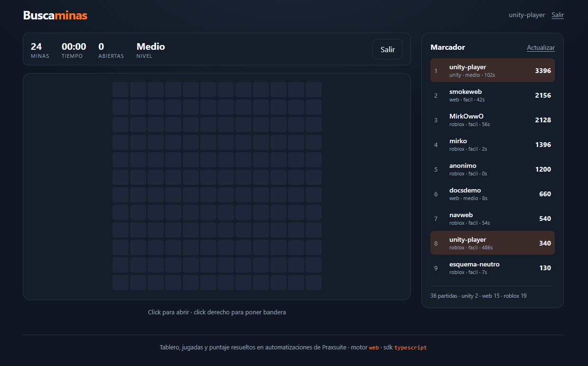This screenshot has width=588, height=366.
Task: Open the minefield cell at row 6, column 6
Action: pyautogui.click(x=208, y=177)
